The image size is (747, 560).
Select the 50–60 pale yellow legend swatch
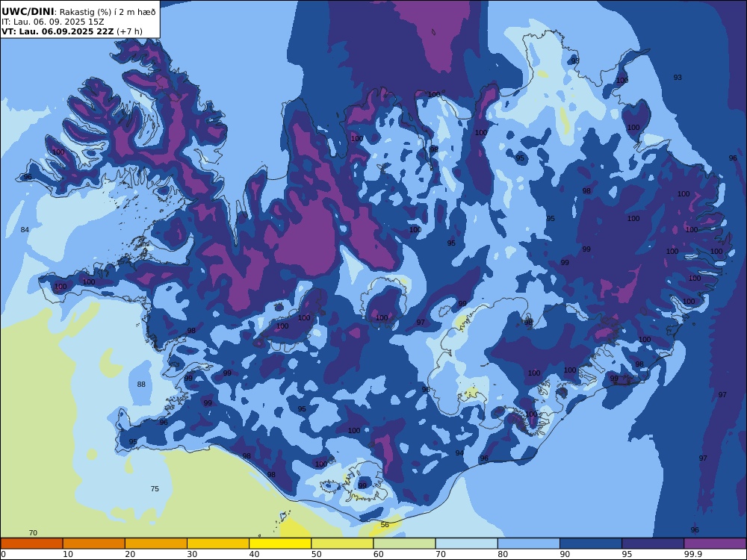[343, 544]
